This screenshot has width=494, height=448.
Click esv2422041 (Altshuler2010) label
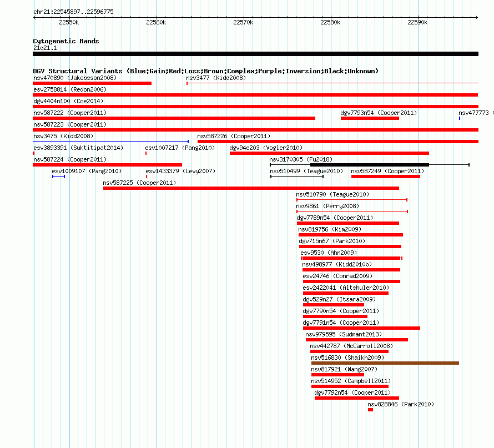pos(346,288)
